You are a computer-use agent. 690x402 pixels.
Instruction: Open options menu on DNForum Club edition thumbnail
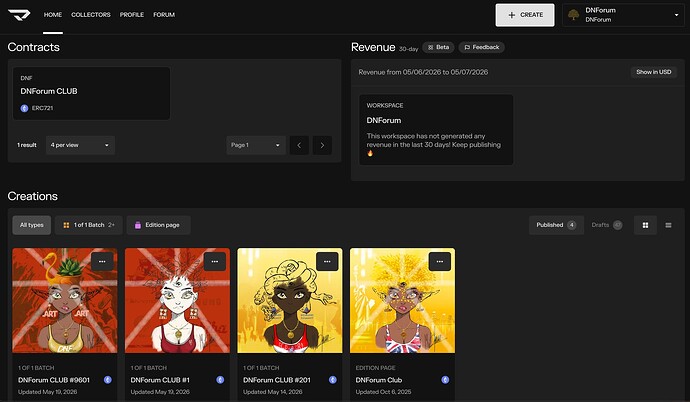[440, 261]
